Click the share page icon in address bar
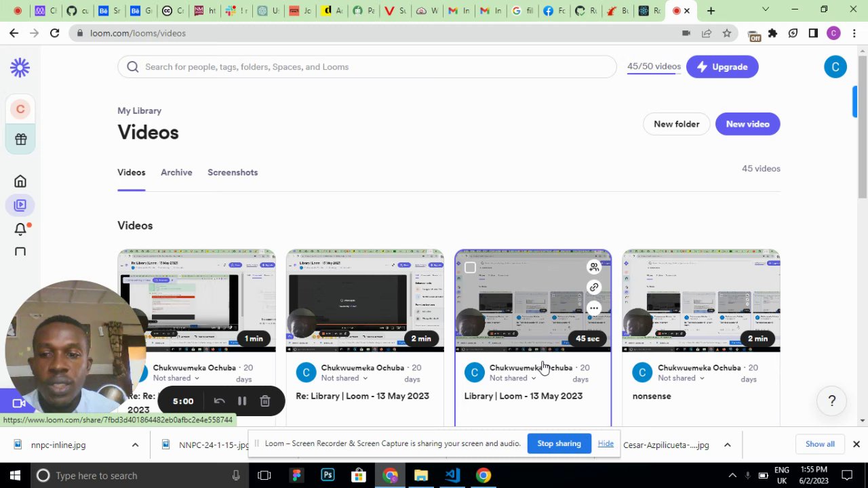Screen dimensions: 868x488 [707, 33]
